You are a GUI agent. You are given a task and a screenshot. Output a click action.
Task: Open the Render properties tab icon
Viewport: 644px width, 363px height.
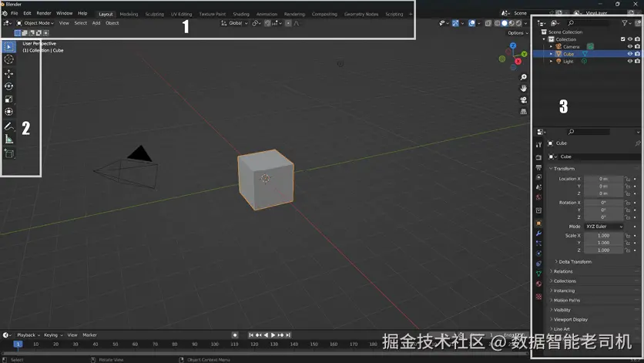(539, 157)
